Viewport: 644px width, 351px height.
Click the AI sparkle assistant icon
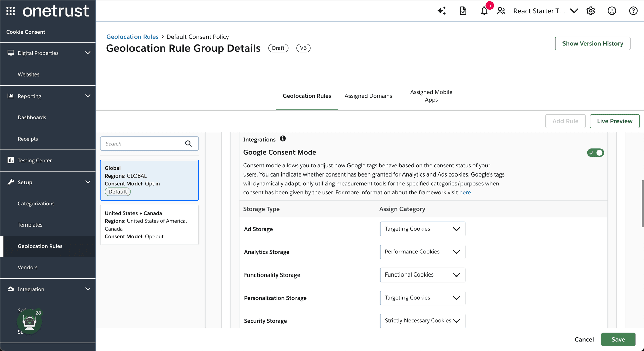point(441,11)
